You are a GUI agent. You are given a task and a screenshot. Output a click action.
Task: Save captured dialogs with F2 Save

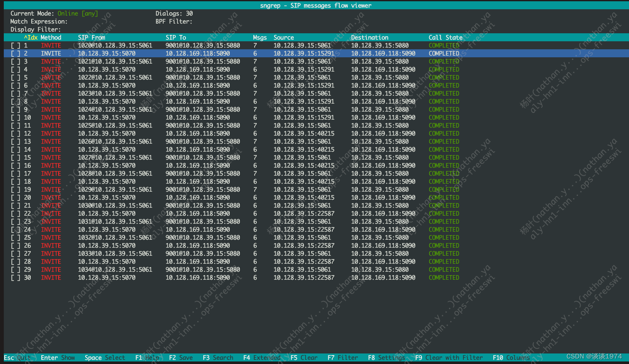click(180, 357)
